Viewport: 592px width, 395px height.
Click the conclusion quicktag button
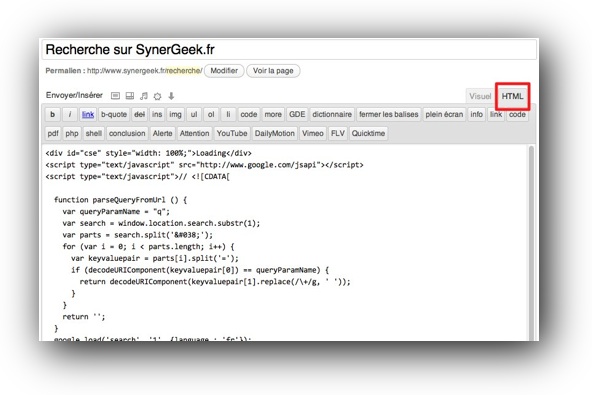(127, 133)
